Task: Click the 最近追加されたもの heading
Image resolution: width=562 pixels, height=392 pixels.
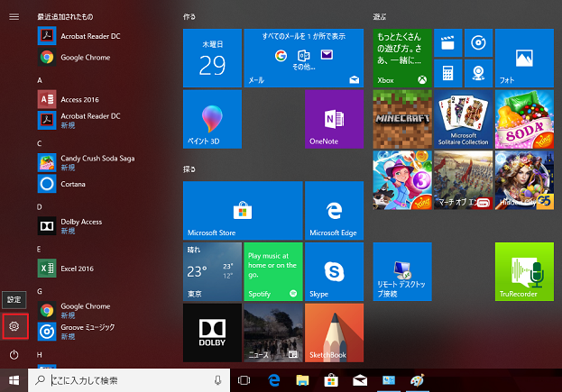Action: [x=65, y=17]
